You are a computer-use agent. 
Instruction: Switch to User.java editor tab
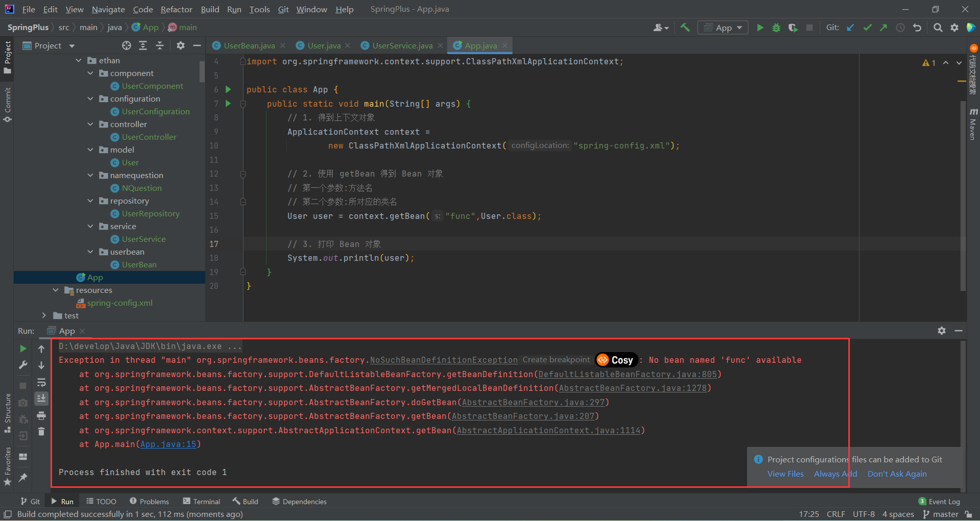click(x=324, y=45)
